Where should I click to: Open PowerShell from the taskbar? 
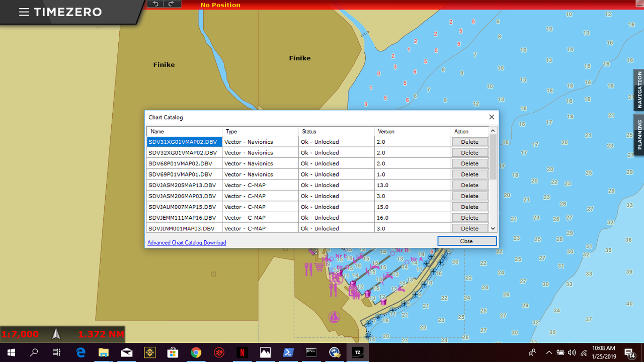pyautogui.click(x=288, y=352)
